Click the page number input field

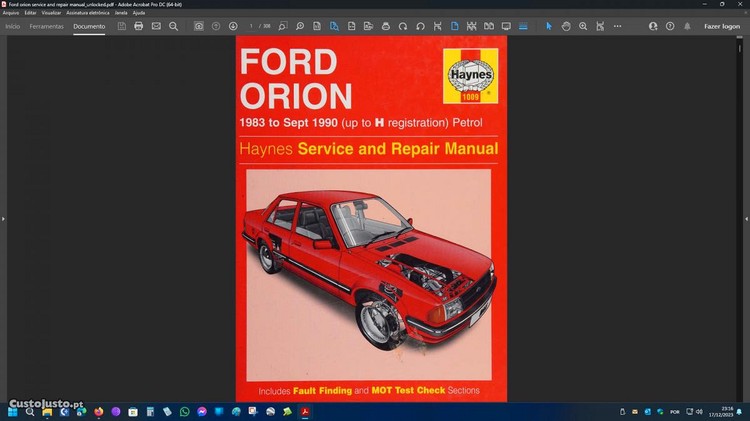253,26
